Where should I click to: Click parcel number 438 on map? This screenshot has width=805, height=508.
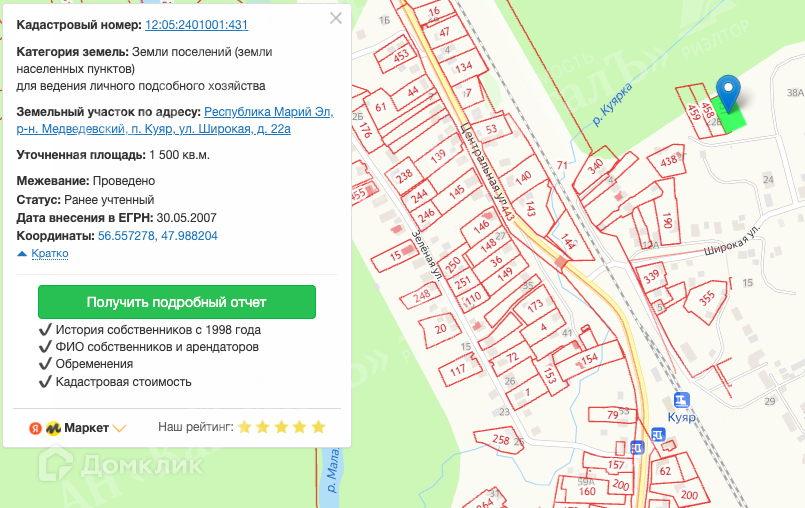[x=668, y=161]
